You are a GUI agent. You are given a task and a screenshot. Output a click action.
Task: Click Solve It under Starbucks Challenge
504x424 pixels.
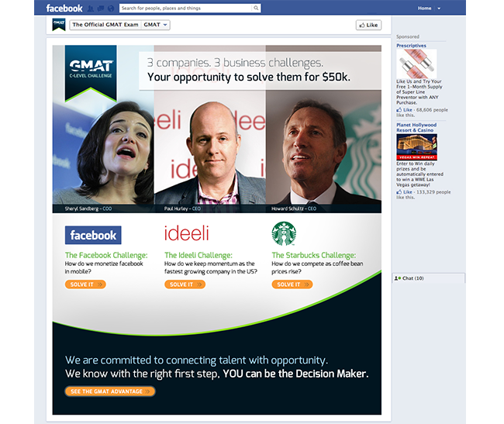(x=292, y=284)
